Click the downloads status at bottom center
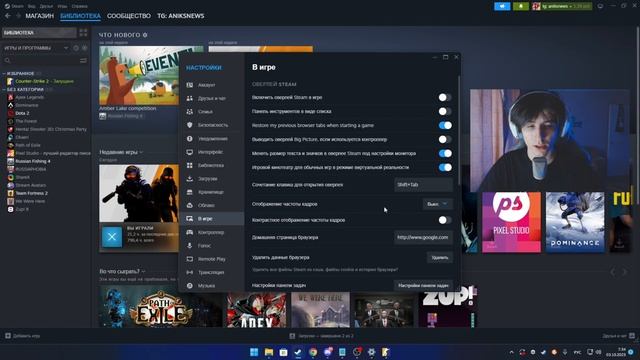The width and height of the screenshot is (640, 360). [322, 336]
